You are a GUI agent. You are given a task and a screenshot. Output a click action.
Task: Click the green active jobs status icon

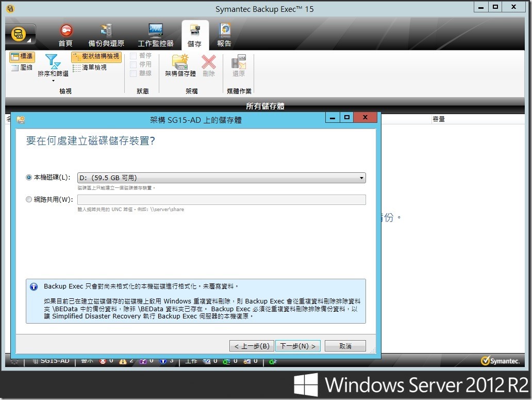click(226, 361)
